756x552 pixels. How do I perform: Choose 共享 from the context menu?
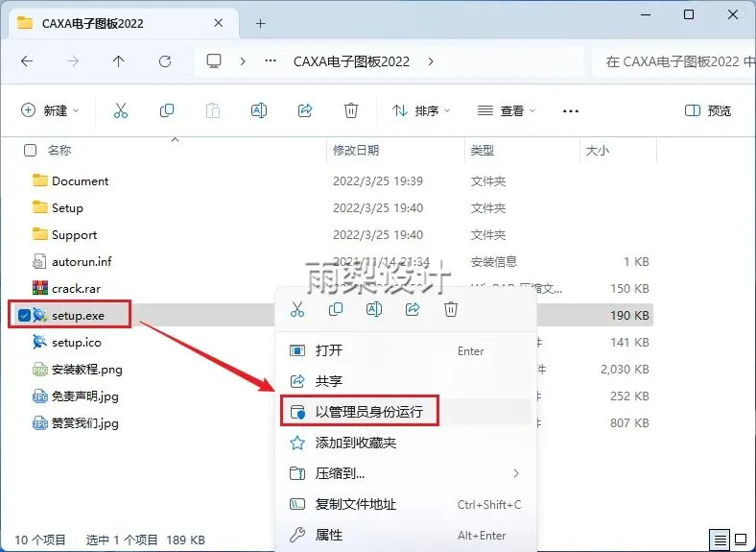coord(406,381)
